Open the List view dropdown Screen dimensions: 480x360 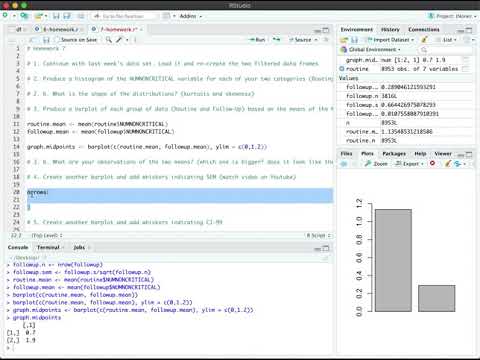click(x=447, y=40)
